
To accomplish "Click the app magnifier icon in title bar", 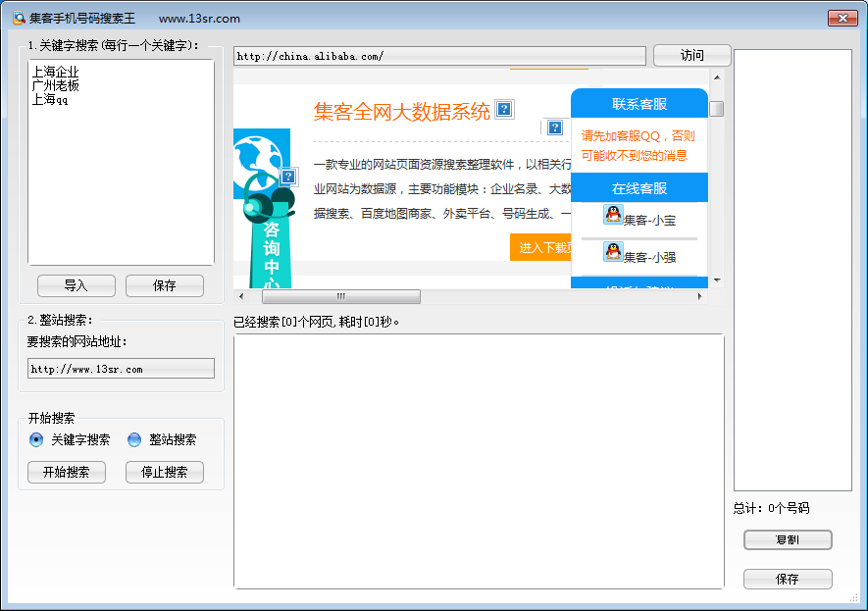I will (19, 18).
